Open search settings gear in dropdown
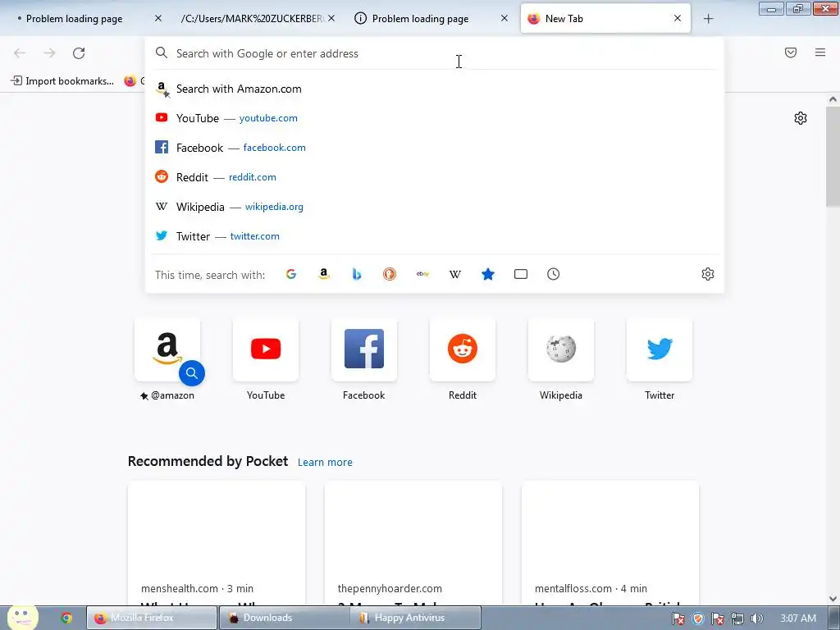Image resolution: width=840 pixels, height=630 pixels. pyautogui.click(x=708, y=274)
